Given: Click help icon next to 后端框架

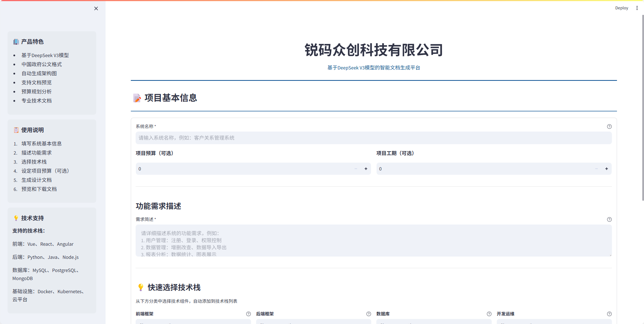Looking at the screenshot, I should [369, 314].
